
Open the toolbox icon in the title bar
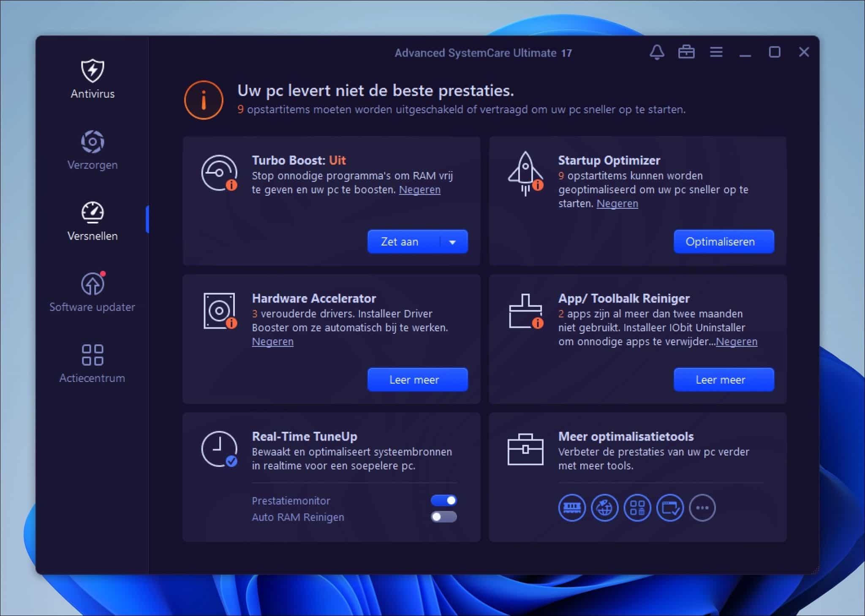(x=686, y=52)
